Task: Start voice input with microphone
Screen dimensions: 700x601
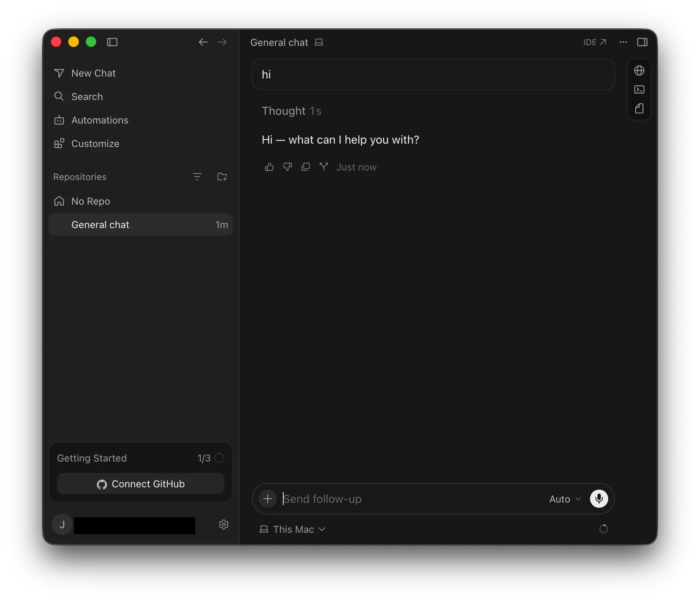Action: [x=599, y=499]
